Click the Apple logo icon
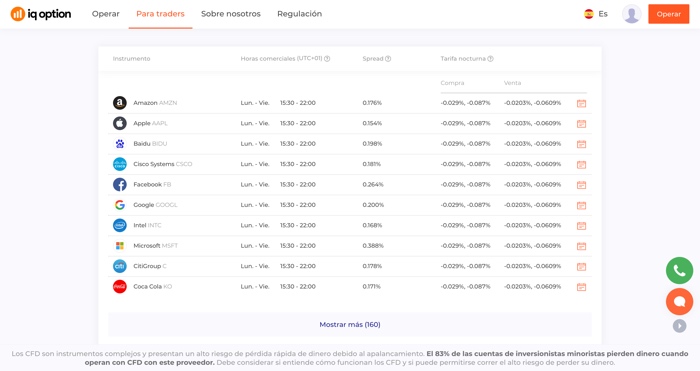The height and width of the screenshot is (371, 700). [x=120, y=123]
